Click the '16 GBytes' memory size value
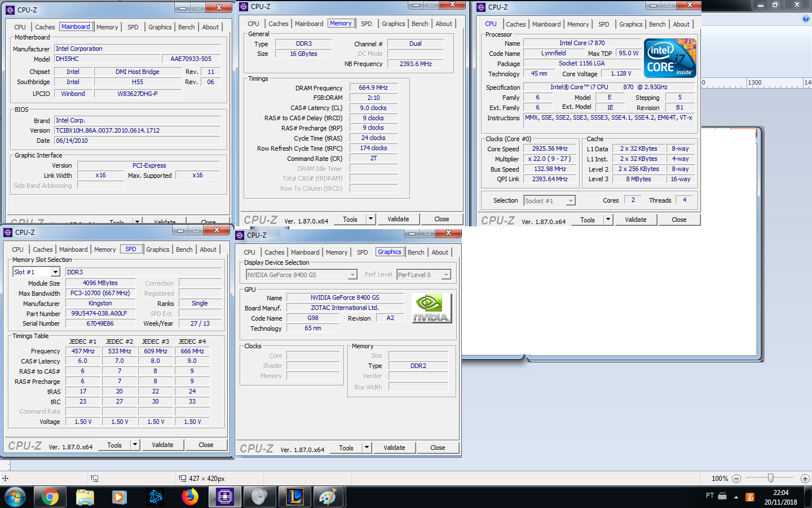812x508 pixels. 303,54
